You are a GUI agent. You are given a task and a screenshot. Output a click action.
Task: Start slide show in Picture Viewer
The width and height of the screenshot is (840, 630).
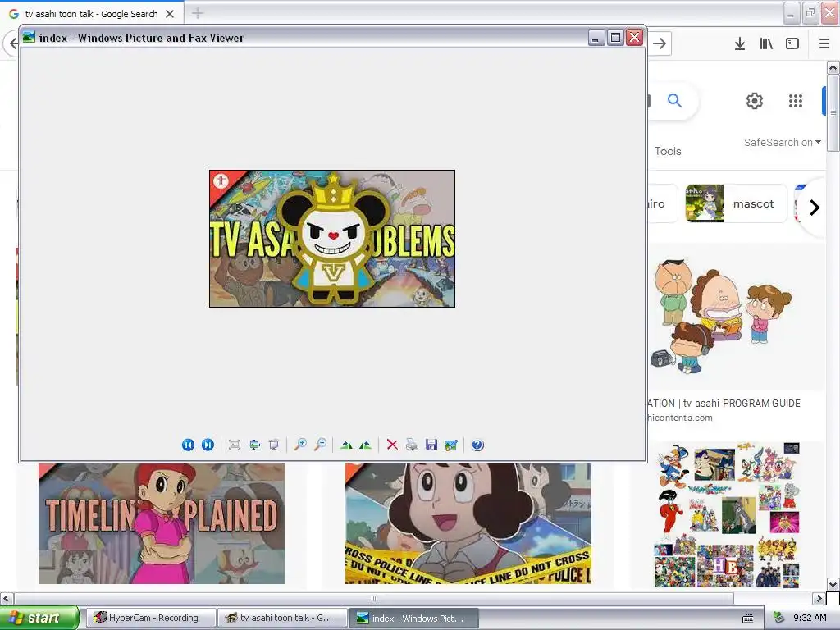pyautogui.click(x=274, y=445)
